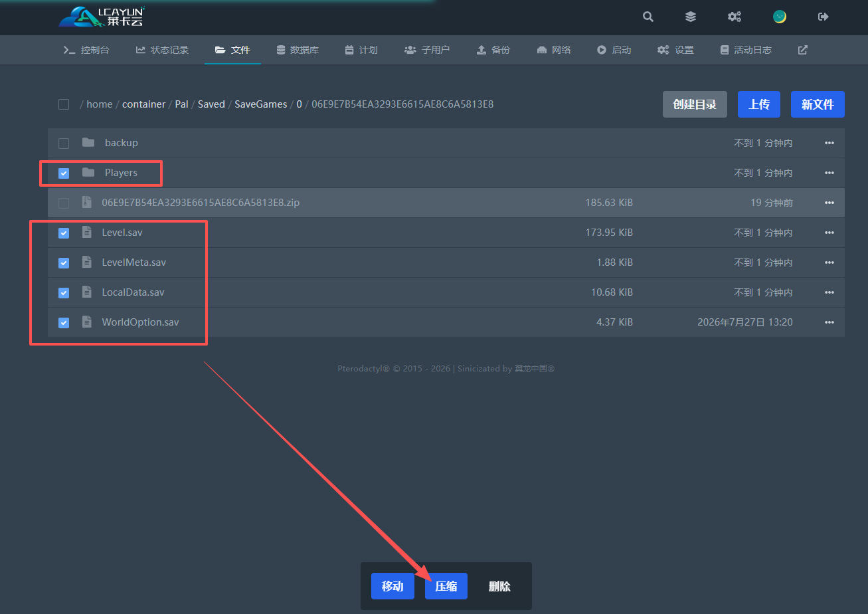Open the 翼龙中国® footer link

click(x=535, y=369)
